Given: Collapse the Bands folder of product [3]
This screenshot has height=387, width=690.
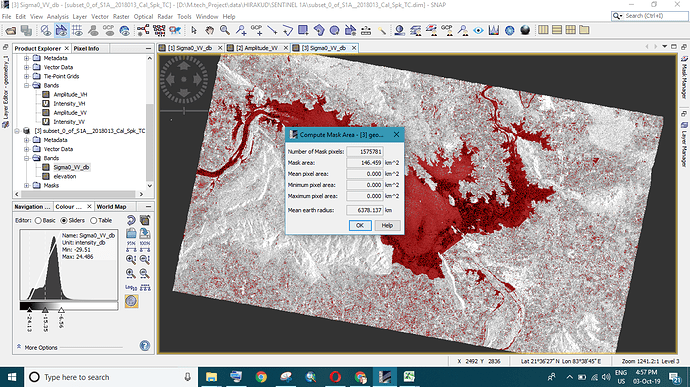Looking at the screenshot, I should (26, 158).
